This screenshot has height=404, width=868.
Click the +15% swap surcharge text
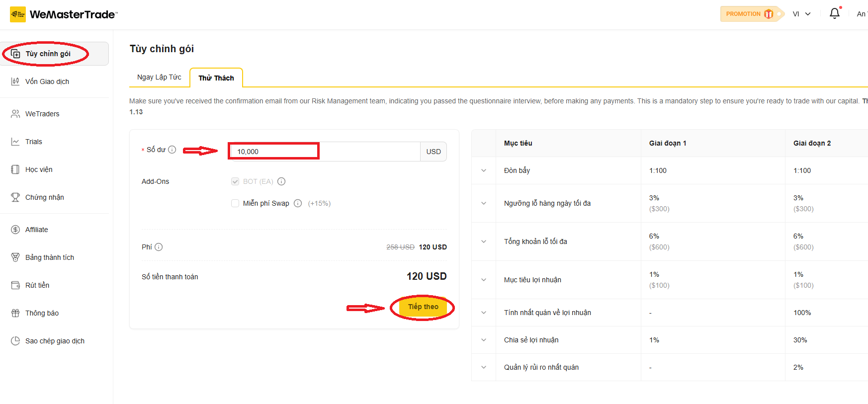(319, 203)
